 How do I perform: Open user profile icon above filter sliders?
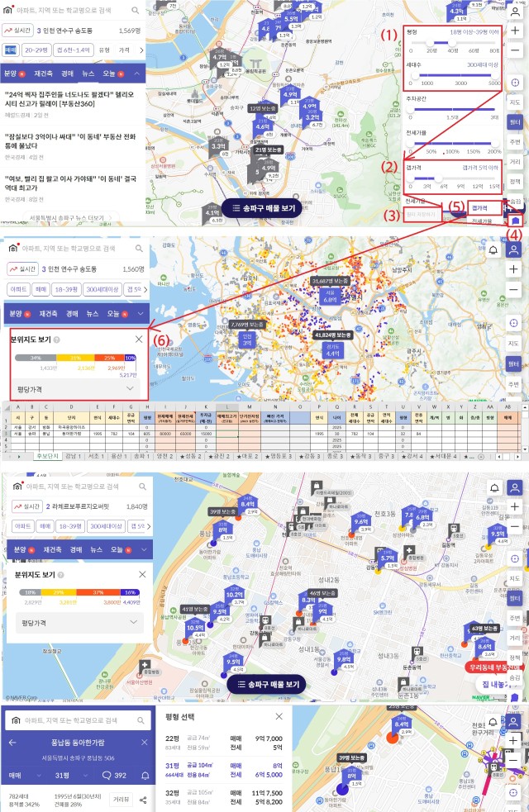coord(515,12)
